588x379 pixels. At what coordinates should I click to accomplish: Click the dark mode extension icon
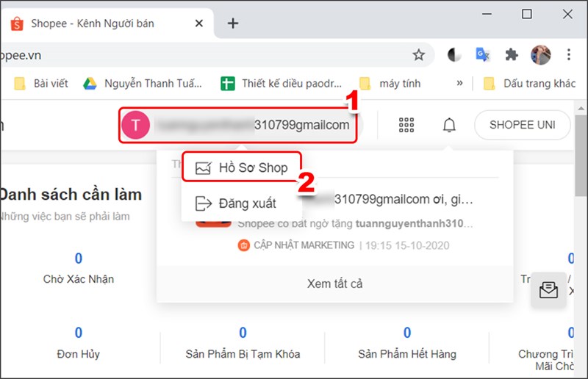pyautogui.click(x=454, y=55)
